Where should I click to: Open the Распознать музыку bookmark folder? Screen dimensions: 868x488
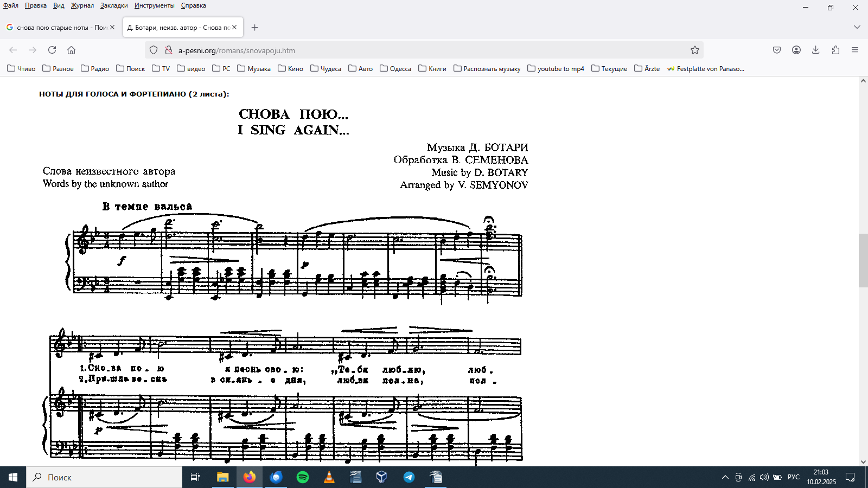pyautogui.click(x=487, y=68)
